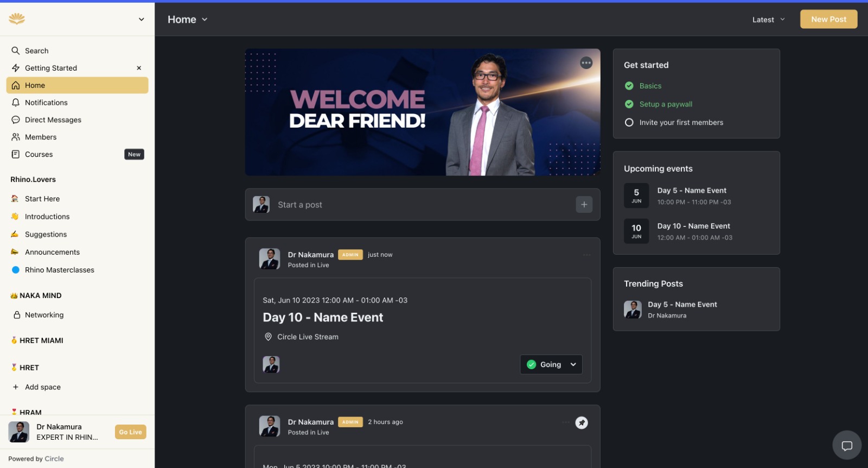
Task: Click the 5 JUN date tile
Action: pyautogui.click(x=636, y=196)
